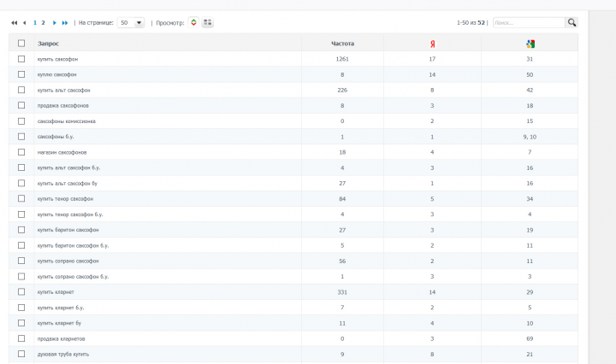
Task: Click query text 'купить альт саксофон б.у.'
Action: [68, 167]
